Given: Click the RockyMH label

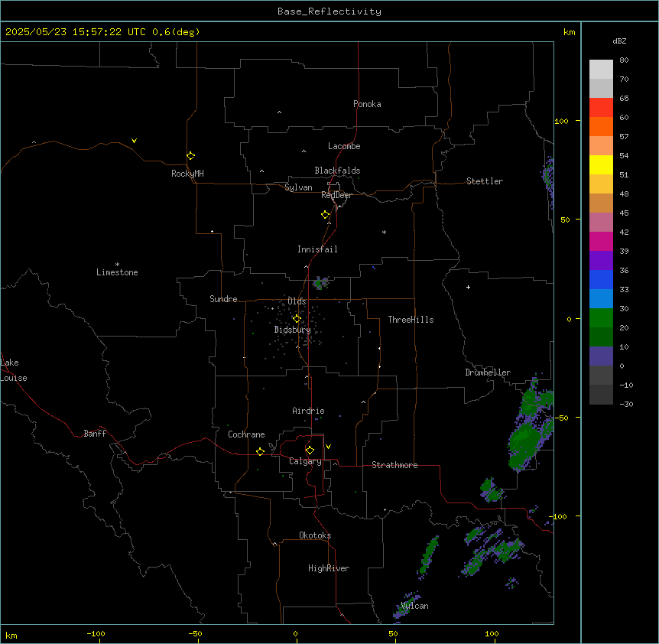Looking at the screenshot, I should click(x=187, y=174).
